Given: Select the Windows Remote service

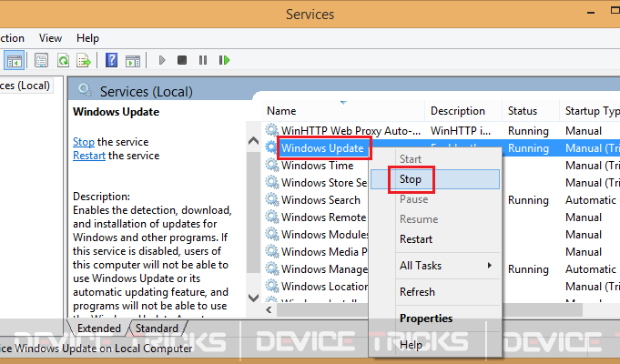Looking at the screenshot, I should pyautogui.click(x=323, y=217).
